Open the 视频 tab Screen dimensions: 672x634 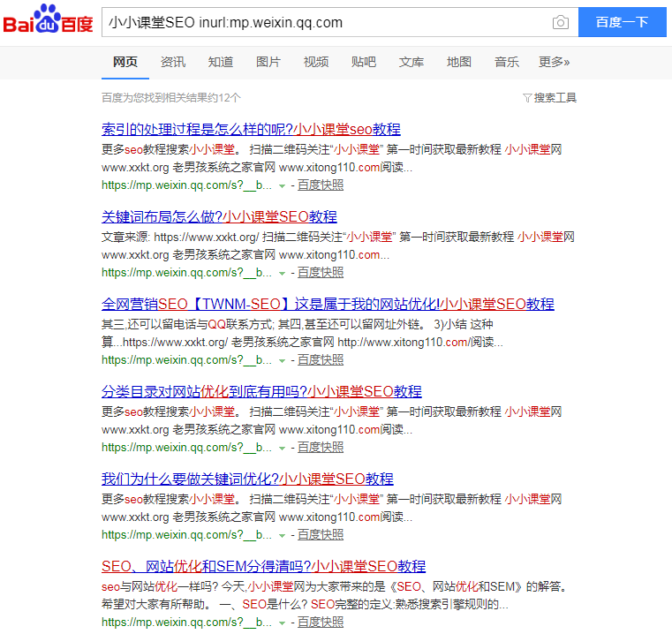(x=316, y=62)
